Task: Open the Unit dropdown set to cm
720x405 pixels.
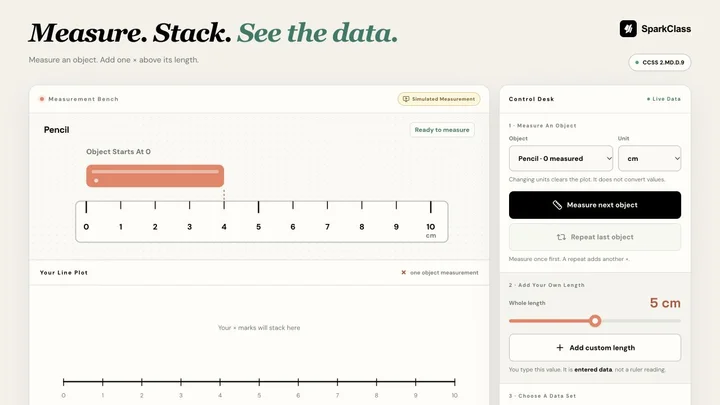Action: click(x=649, y=158)
